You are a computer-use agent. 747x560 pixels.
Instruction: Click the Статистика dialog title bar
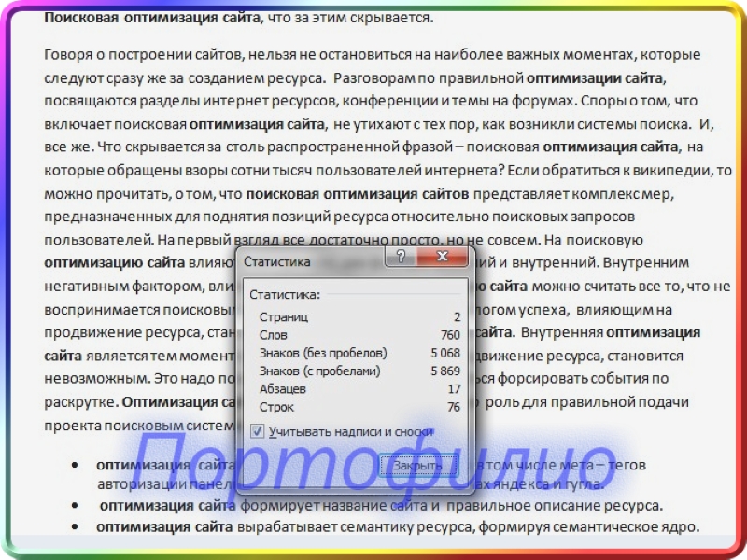click(x=312, y=261)
